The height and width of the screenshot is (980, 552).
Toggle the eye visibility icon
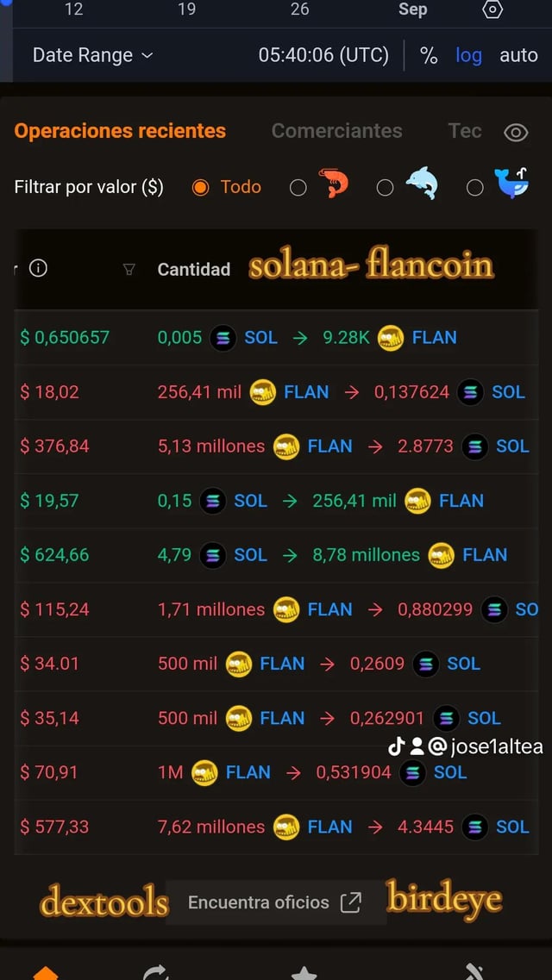point(516,132)
